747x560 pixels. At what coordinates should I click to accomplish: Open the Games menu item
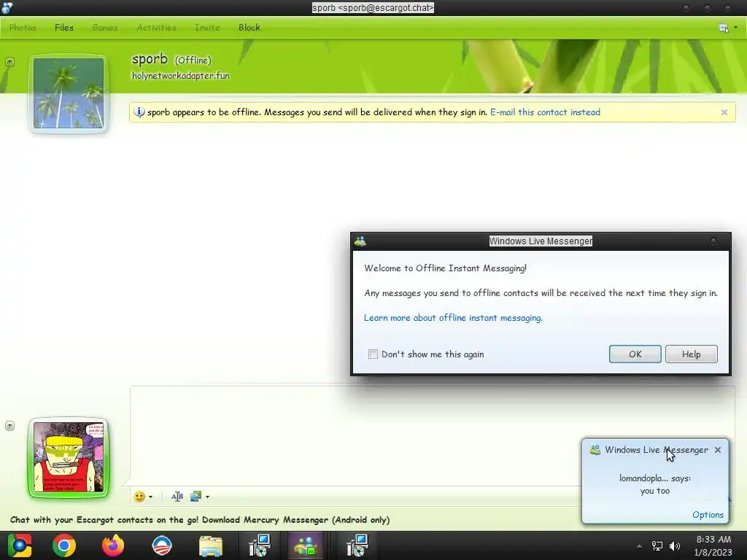pyautogui.click(x=105, y=28)
